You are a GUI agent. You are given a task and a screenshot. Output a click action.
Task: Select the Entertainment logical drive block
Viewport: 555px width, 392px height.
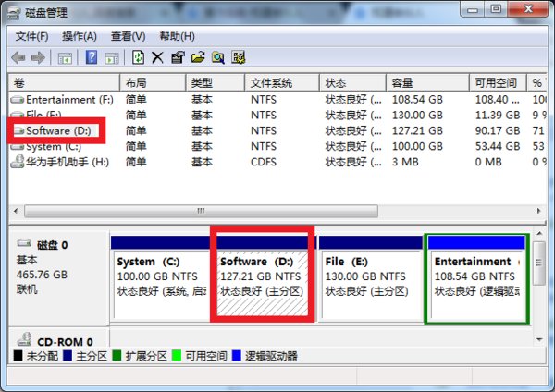point(476,279)
